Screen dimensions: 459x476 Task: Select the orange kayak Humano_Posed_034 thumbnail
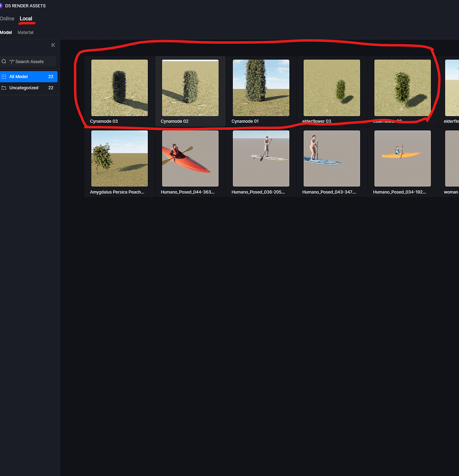402,158
